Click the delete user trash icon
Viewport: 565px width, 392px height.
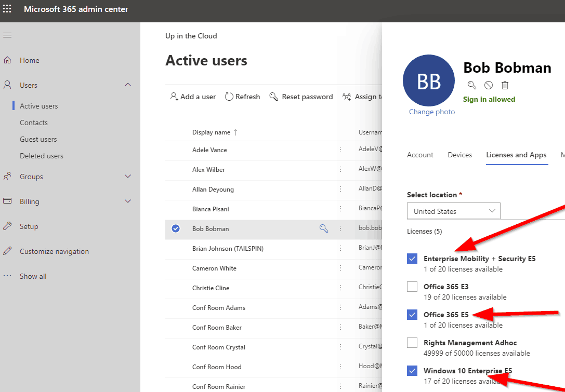click(505, 85)
